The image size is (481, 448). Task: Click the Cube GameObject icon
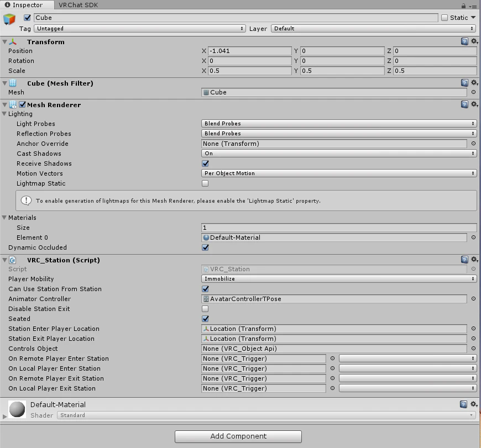pyautogui.click(x=9, y=19)
